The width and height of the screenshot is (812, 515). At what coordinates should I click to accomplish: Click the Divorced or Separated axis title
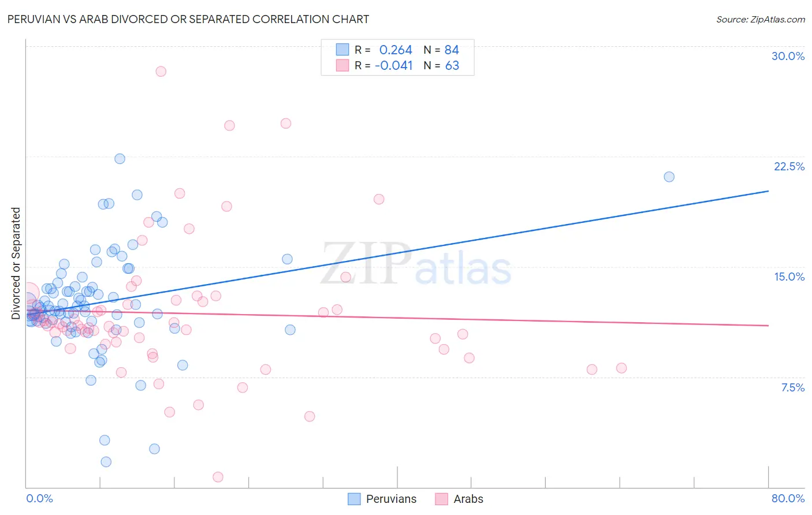16,263
